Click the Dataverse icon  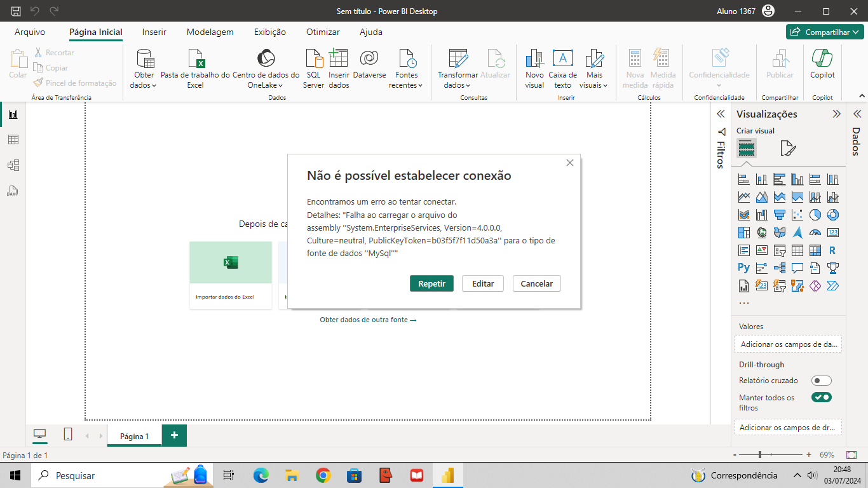(369, 64)
